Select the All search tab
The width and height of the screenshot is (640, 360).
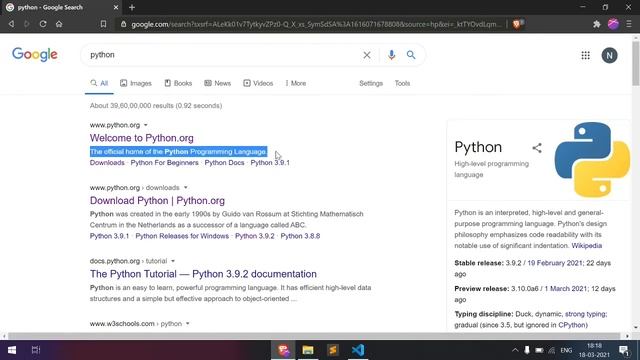click(99, 83)
